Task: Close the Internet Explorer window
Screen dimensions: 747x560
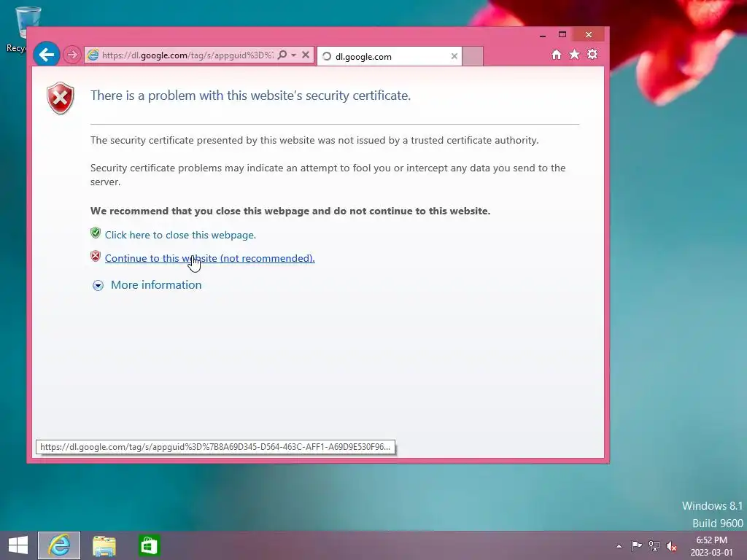Action: point(589,35)
